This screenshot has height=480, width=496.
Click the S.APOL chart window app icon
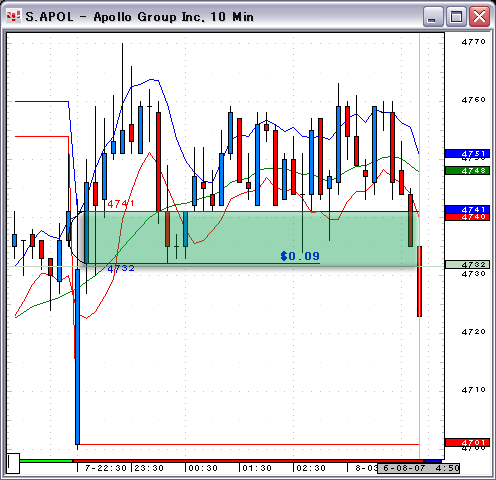coord(14,16)
